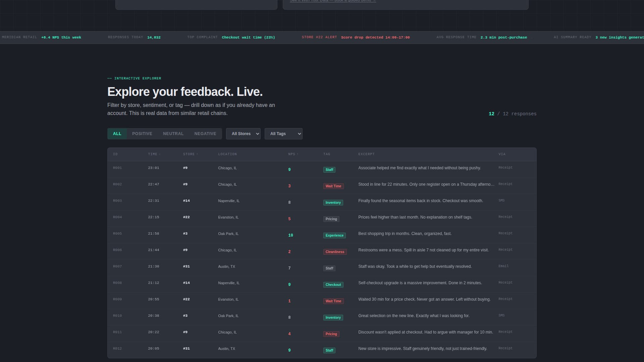Click time 21:12 in row R008
This screenshot has height=362, width=644.
click(x=154, y=283)
